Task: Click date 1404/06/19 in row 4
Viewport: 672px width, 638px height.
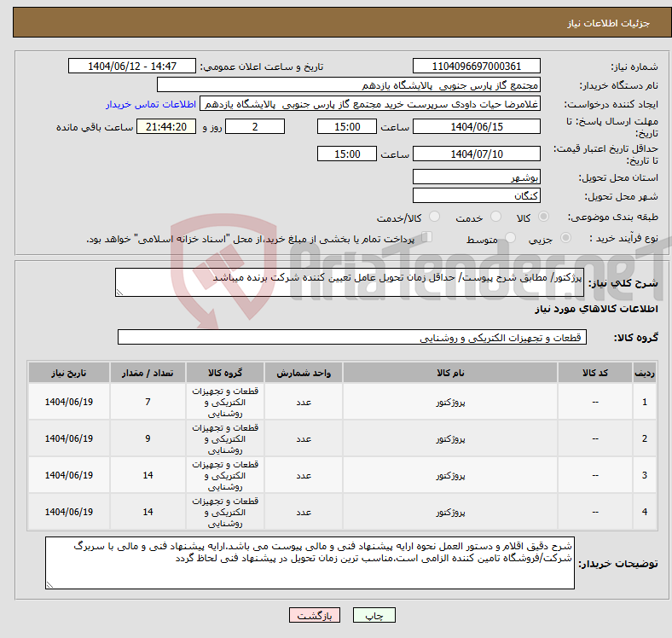Action: [x=69, y=512]
